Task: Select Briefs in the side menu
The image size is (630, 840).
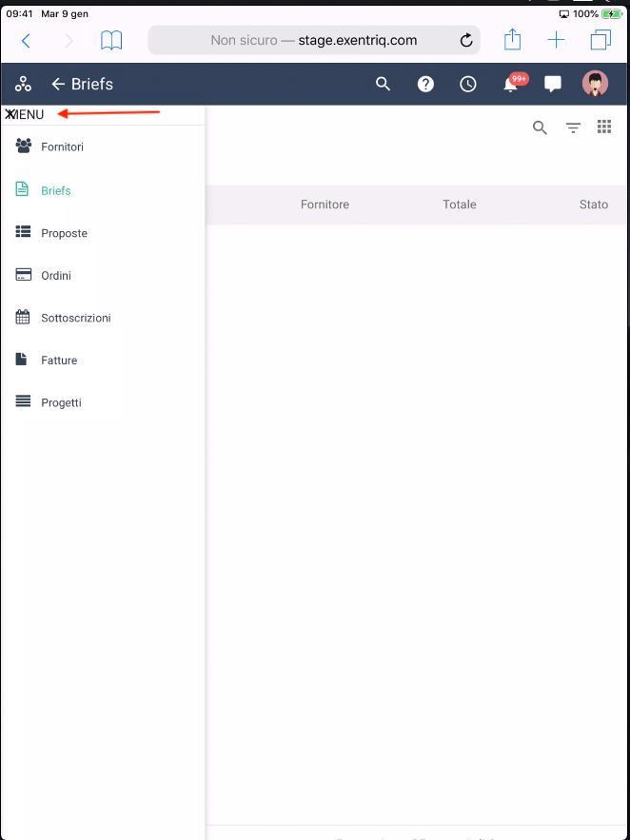Action: 55,190
